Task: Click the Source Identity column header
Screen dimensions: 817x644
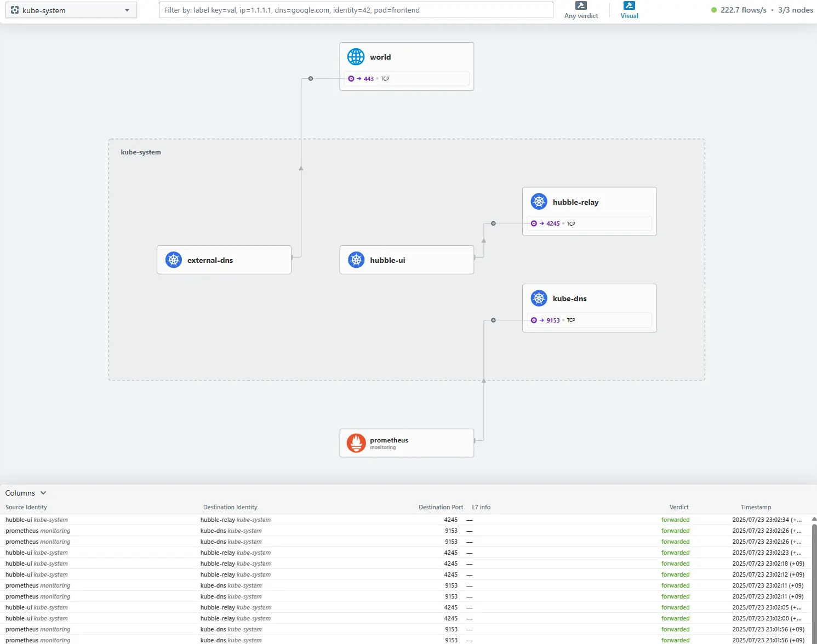Action: coord(26,507)
